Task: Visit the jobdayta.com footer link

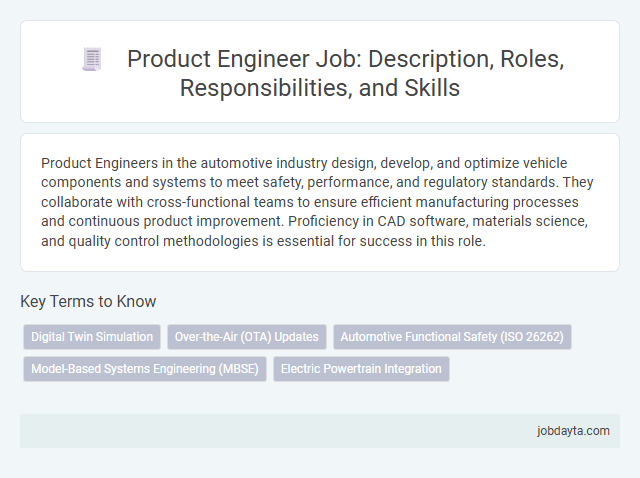Action: [x=573, y=431]
